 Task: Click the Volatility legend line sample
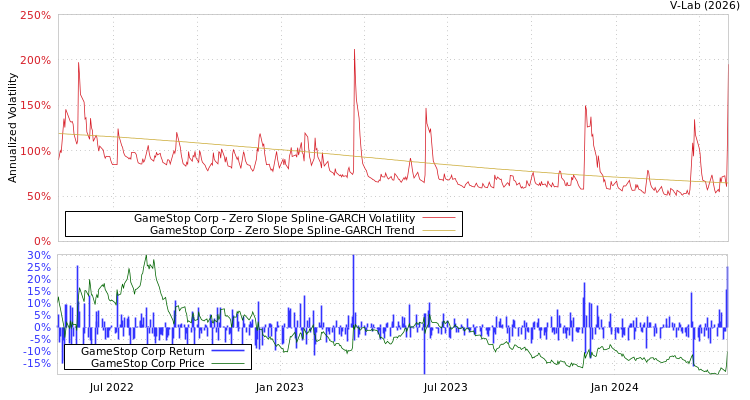point(438,218)
